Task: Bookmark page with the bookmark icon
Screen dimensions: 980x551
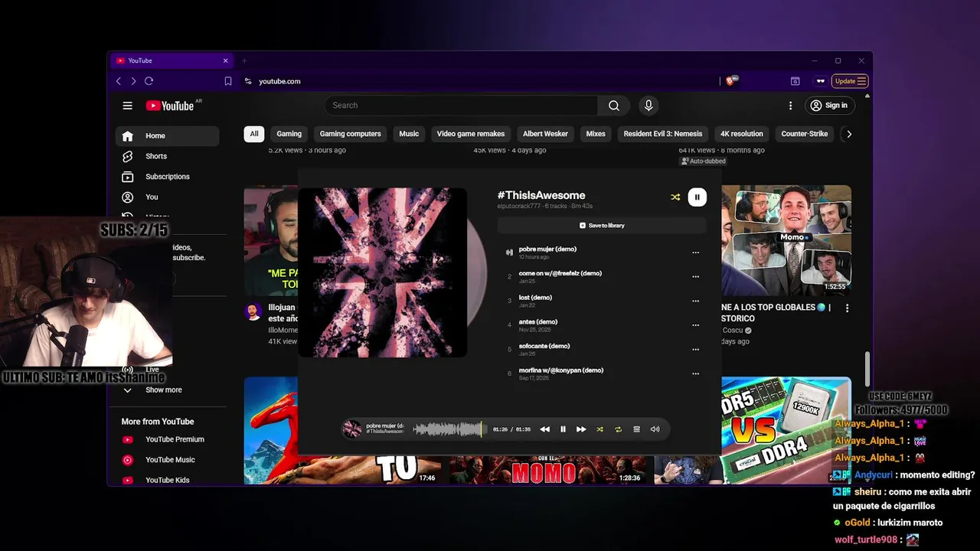Action: coord(228,81)
